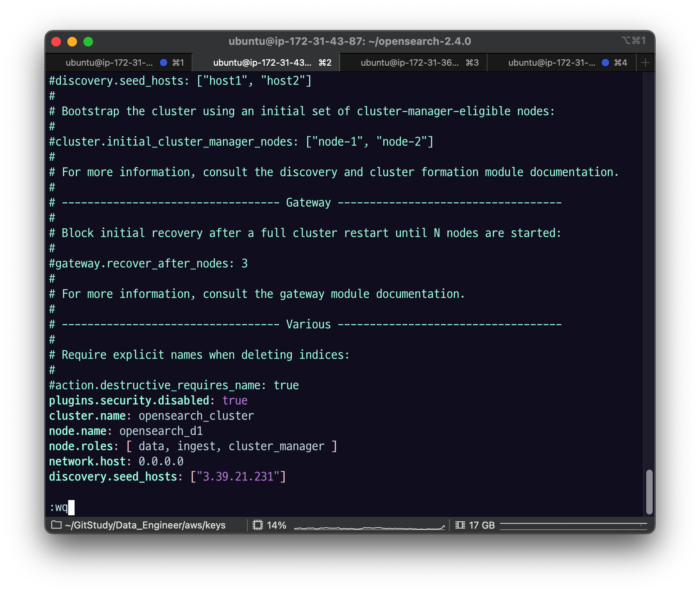Click the 'consult the gateway module documentation' comment
Viewport: 700px width, 593px height.
coord(257,294)
